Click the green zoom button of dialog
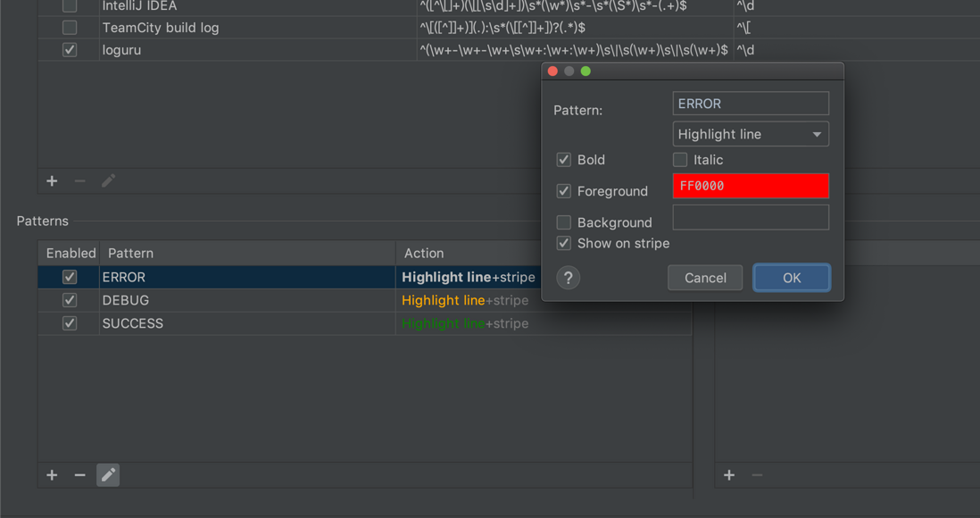 [x=586, y=71]
